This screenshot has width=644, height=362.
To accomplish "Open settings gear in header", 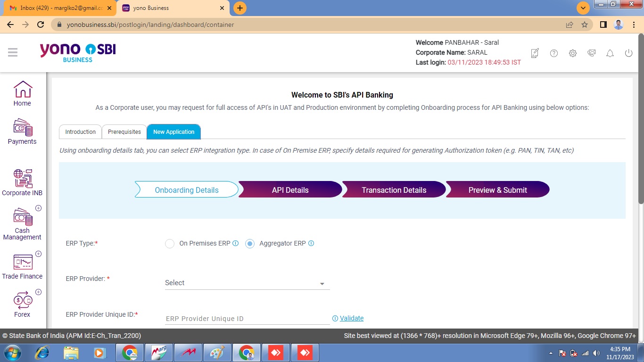I will pos(573,53).
